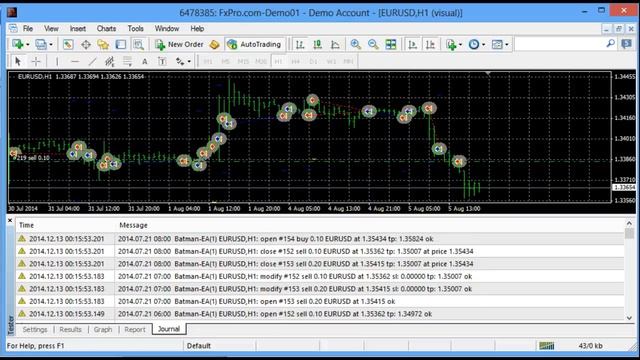Switch to the Graph tab in Tester
Screen dimensions: 640x360
[x=103, y=329]
